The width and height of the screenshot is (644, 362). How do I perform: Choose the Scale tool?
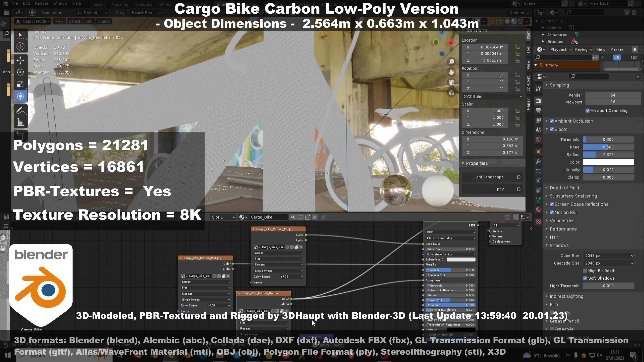coord(20,84)
